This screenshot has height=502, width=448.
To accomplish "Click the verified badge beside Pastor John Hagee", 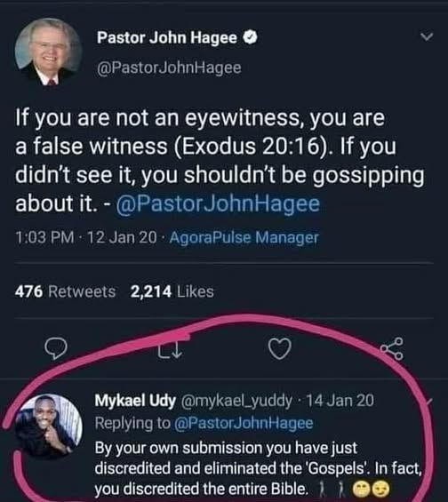I will (250, 37).
